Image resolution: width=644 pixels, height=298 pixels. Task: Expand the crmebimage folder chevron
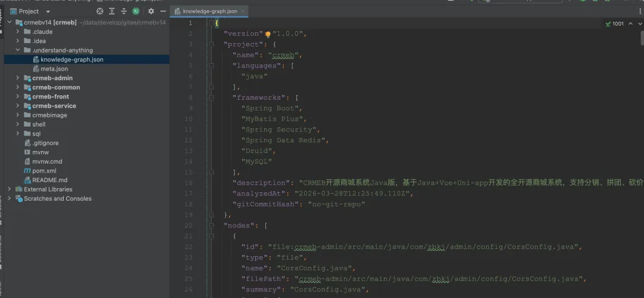(x=18, y=115)
